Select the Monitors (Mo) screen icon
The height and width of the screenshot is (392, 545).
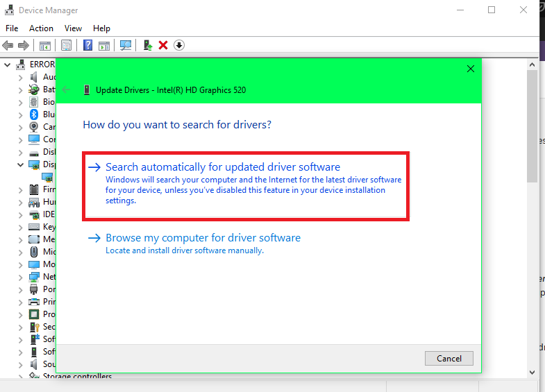pos(34,264)
